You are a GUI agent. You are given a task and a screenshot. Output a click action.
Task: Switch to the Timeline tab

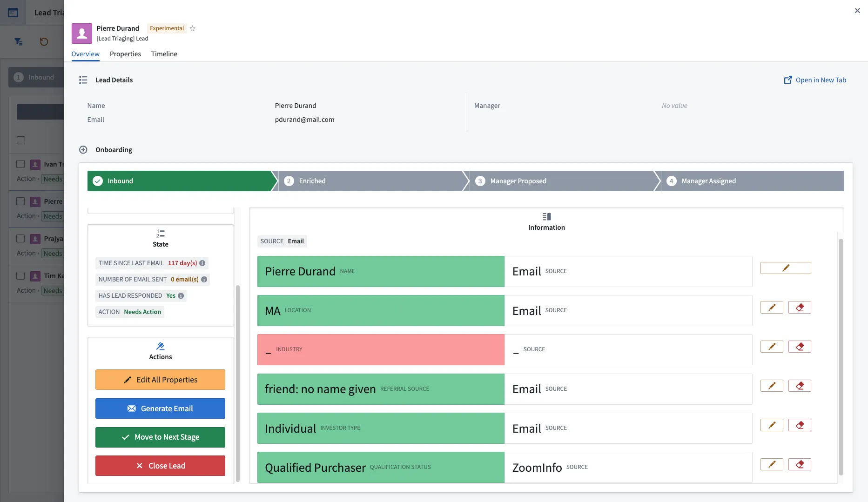(164, 54)
